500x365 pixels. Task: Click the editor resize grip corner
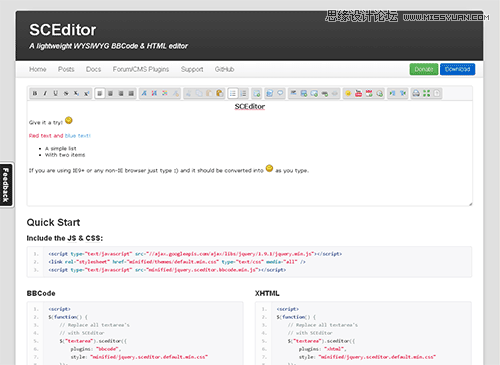pyautogui.click(x=470, y=204)
